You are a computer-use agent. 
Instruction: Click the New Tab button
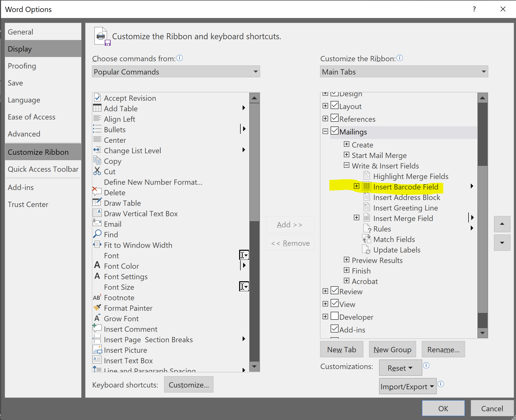tap(341, 349)
